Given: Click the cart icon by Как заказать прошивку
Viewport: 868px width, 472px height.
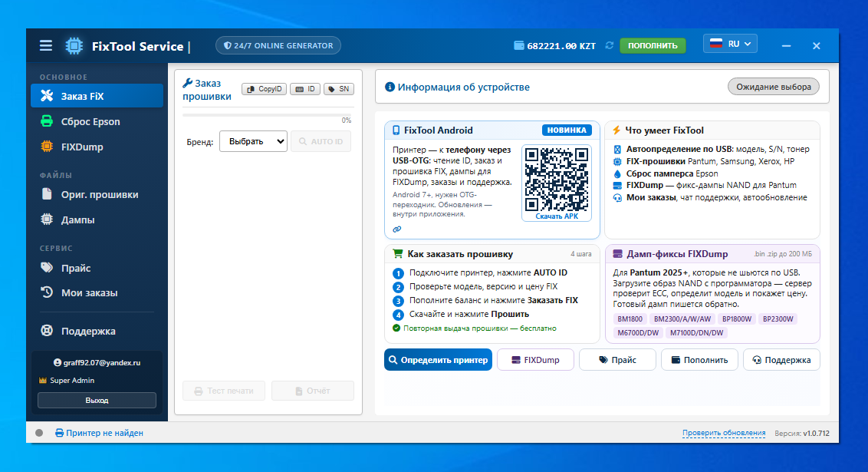Looking at the screenshot, I should [x=397, y=254].
